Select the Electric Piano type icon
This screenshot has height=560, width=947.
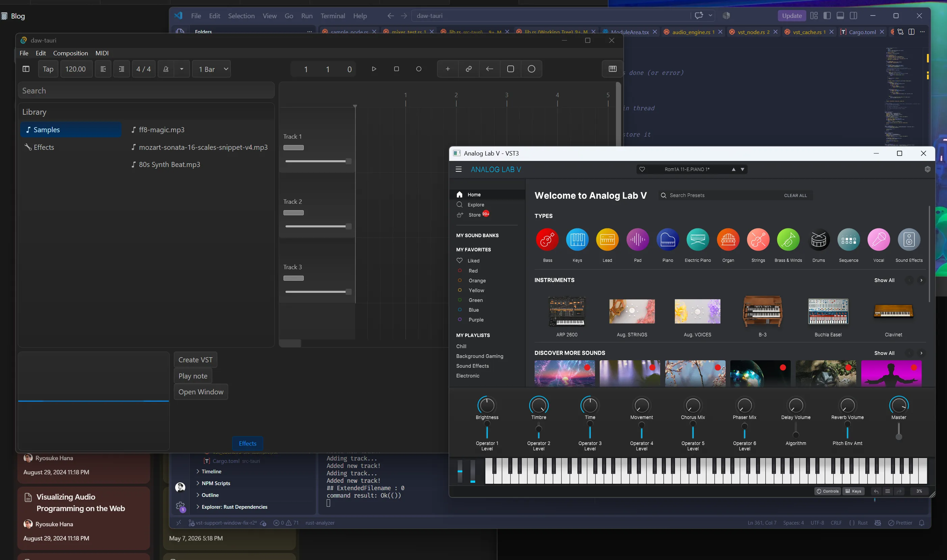tap(698, 240)
